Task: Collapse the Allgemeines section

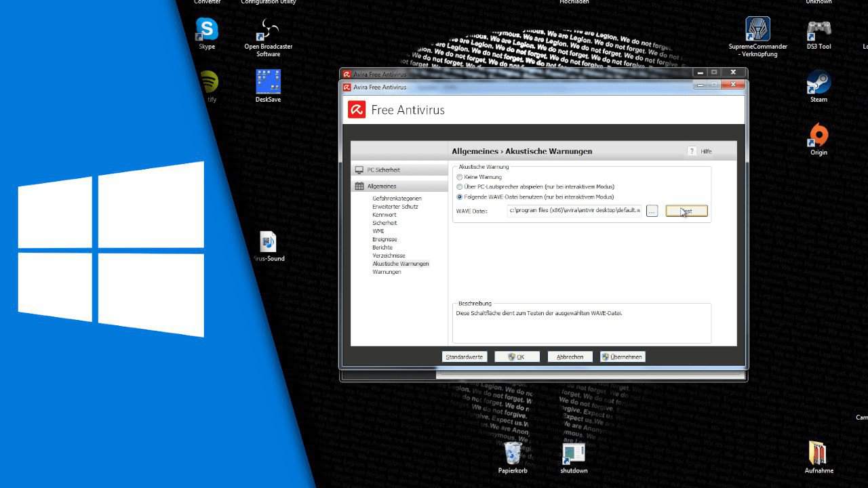Action: point(399,186)
